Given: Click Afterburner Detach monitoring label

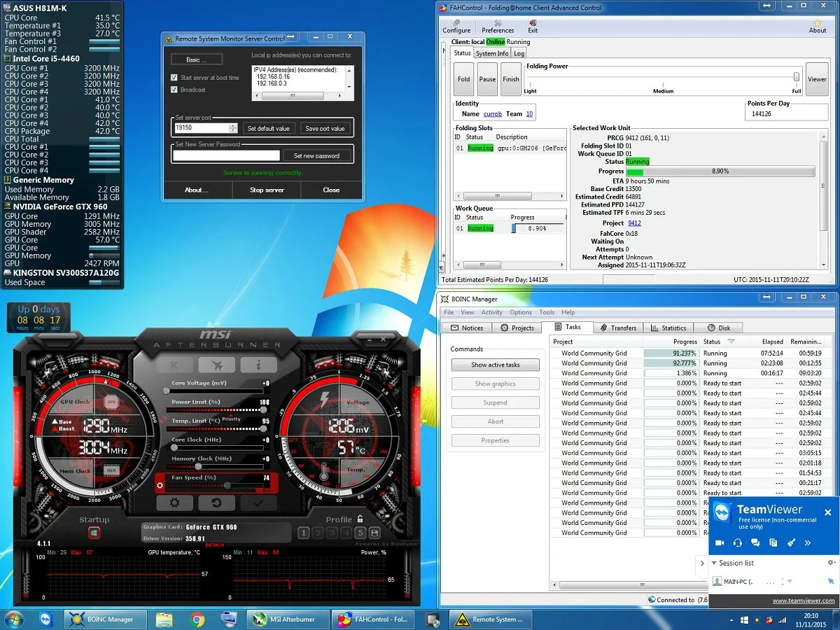Looking at the screenshot, I should 215,545.
